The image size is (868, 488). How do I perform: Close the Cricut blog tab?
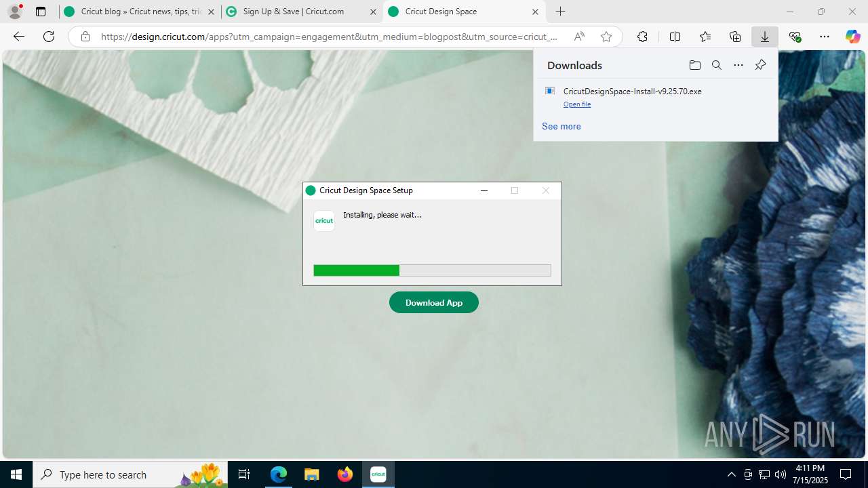(211, 12)
